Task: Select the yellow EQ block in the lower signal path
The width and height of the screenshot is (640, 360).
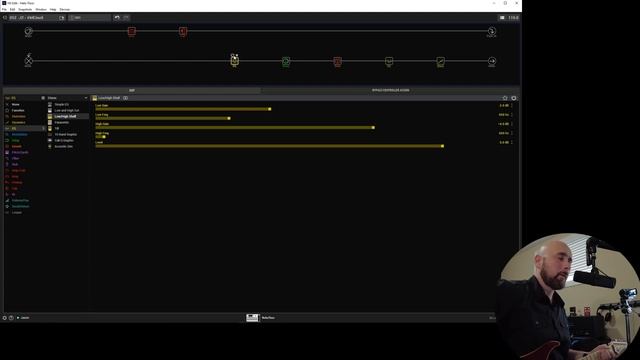Action: (x=235, y=61)
